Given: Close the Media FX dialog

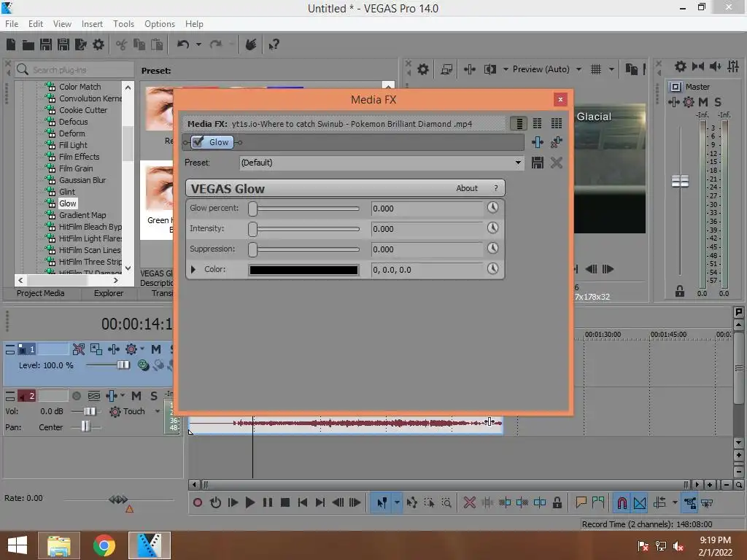Looking at the screenshot, I should click(560, 99).
